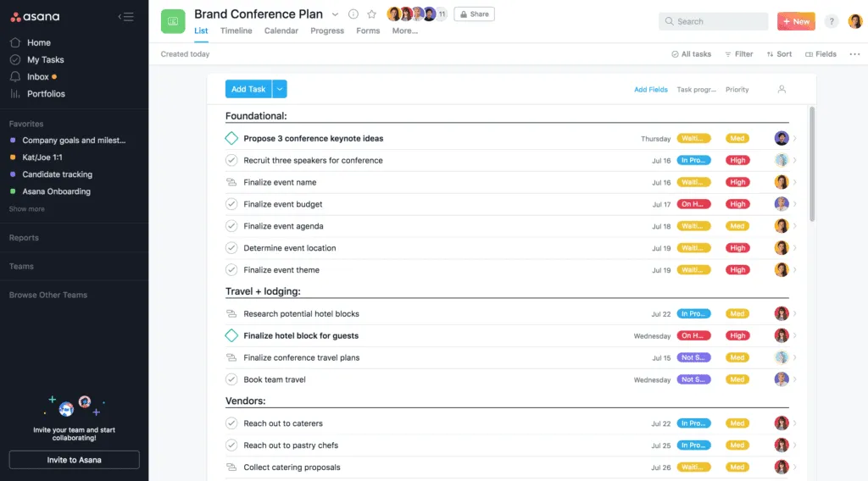
Task: Complete the 'Book team travel' task
Action: tap(231, 379)
